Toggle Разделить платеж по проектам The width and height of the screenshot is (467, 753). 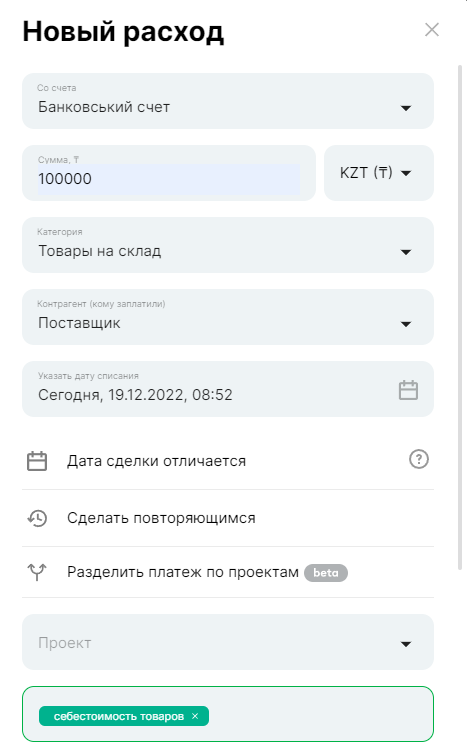pyautogui.click(x=228, y=572)
